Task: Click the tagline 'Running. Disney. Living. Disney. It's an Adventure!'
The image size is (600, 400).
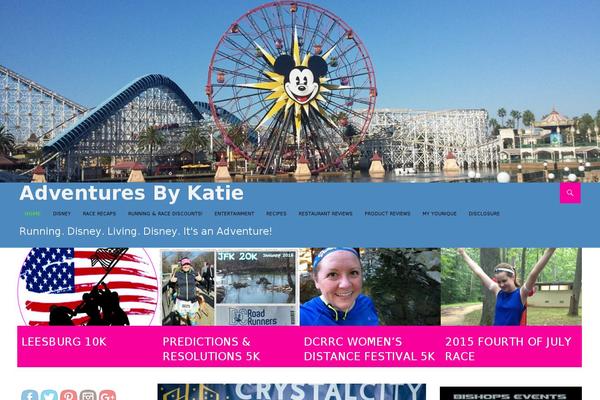Action: tap(145, 232)
